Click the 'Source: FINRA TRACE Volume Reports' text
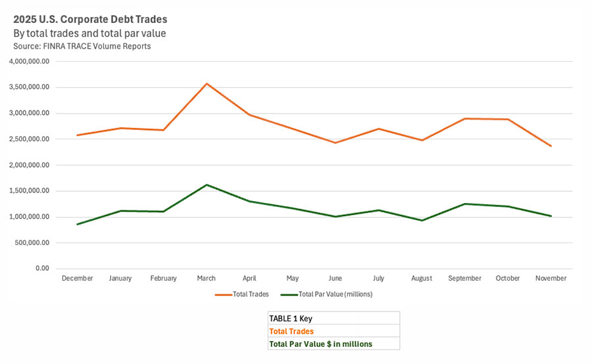Viewport: 592px width, 364px height. [82, 46]
